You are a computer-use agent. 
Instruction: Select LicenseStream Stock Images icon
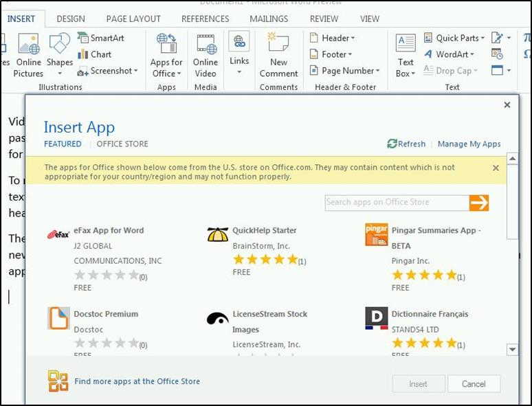pos(217,319)
